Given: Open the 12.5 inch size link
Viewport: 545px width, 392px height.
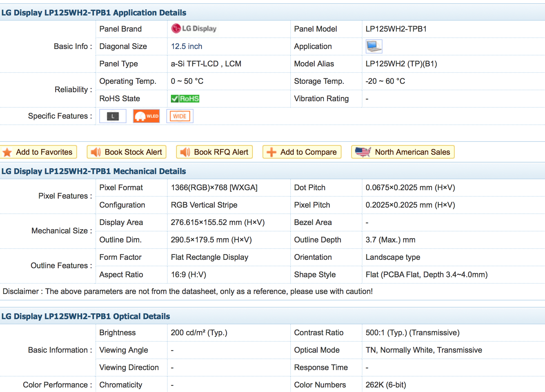Looking at the screenshot, I should pyautogui.click(x=186, y=46).
